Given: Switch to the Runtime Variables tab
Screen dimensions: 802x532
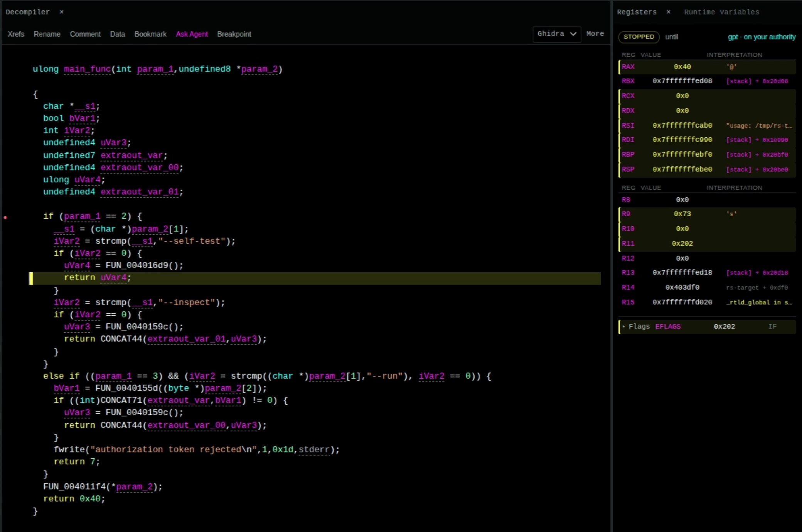Looking at the screenshot, I should [721, 12].
